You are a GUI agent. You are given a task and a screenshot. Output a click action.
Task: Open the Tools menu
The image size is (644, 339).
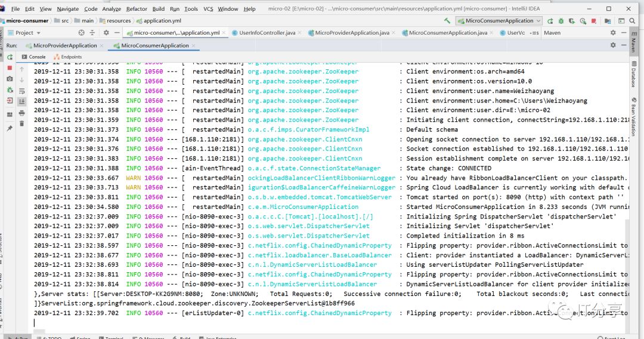(x=191, y=8)
